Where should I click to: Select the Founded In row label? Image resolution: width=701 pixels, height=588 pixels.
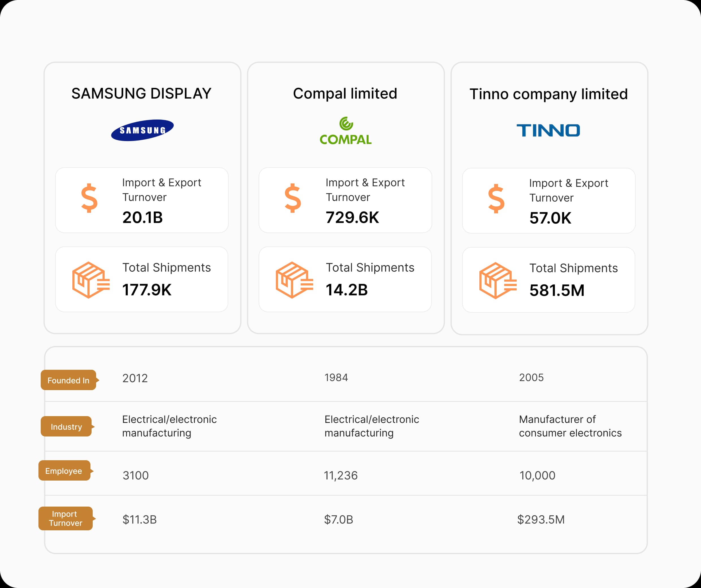click(70, 380)
